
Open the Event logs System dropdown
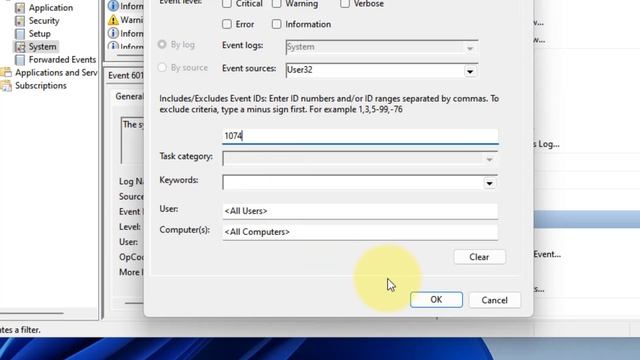click(x=382, y=47)
